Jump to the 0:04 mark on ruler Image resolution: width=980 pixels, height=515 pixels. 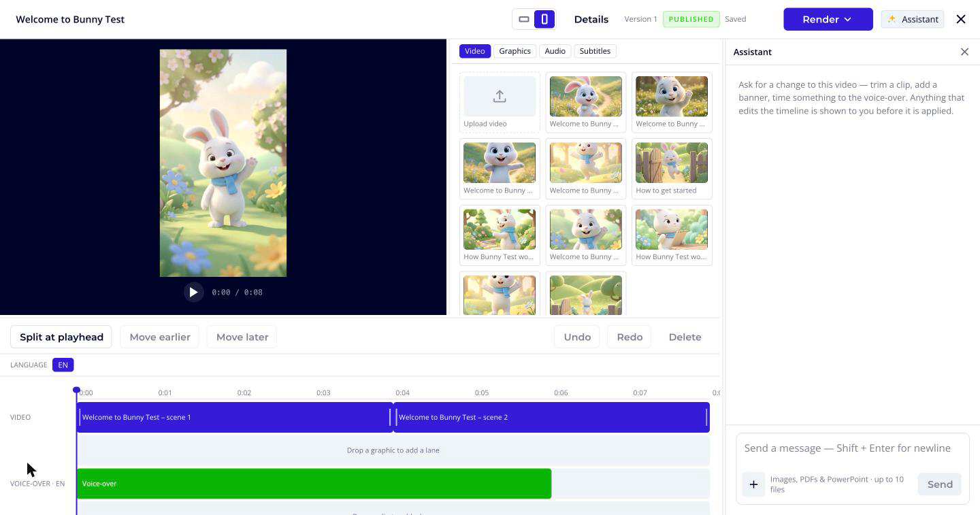point(402,393)
